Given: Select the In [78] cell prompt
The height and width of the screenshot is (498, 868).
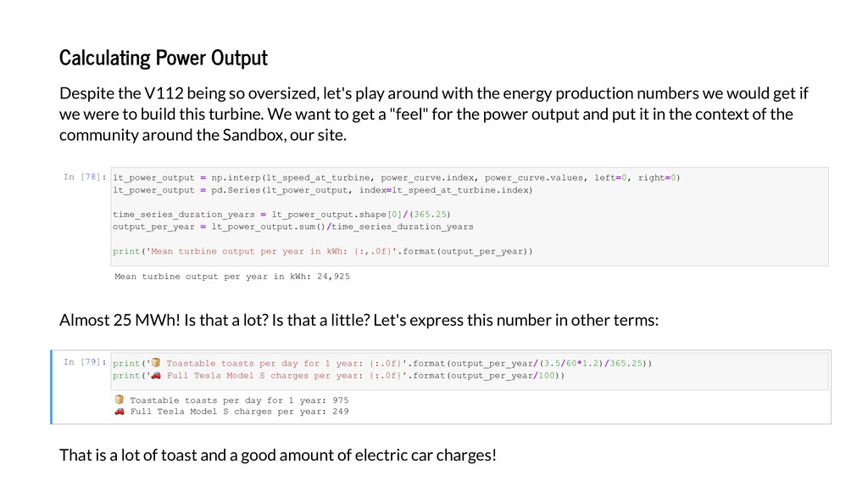Looking at the screenshot, I should point(84,176).
